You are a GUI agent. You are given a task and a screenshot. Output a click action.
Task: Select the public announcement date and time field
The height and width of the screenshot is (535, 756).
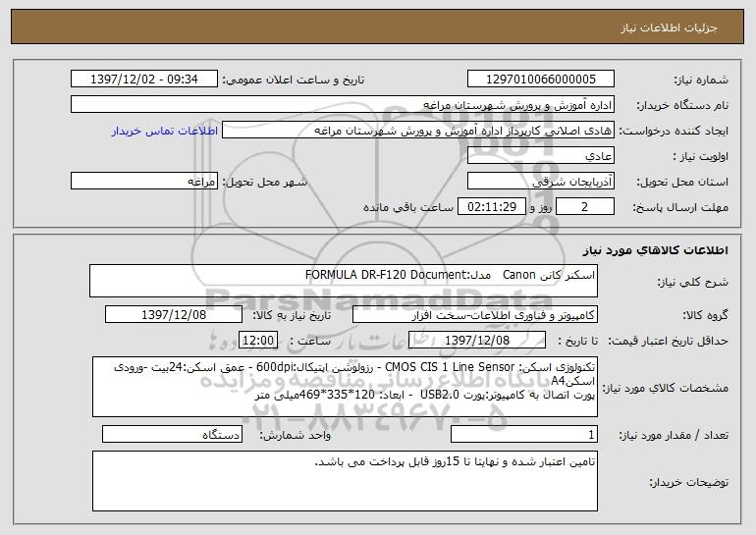click(x=145, y=79)
